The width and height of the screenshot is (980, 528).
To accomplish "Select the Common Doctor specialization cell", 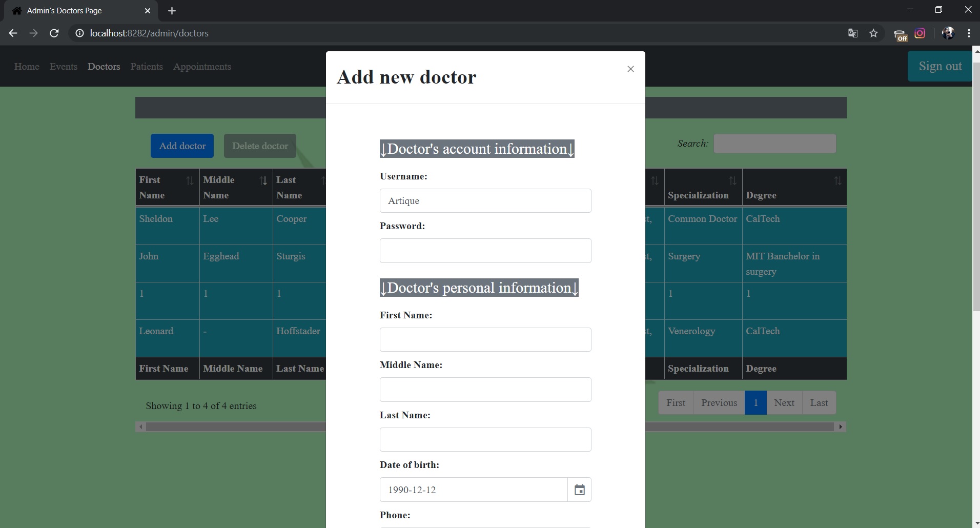I will [703, 226].
